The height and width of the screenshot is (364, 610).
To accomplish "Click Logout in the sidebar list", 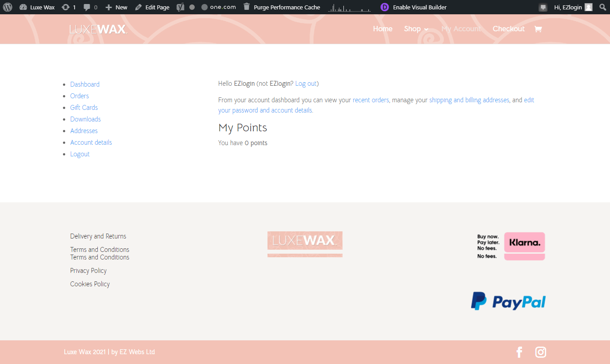I will [80, 154].
